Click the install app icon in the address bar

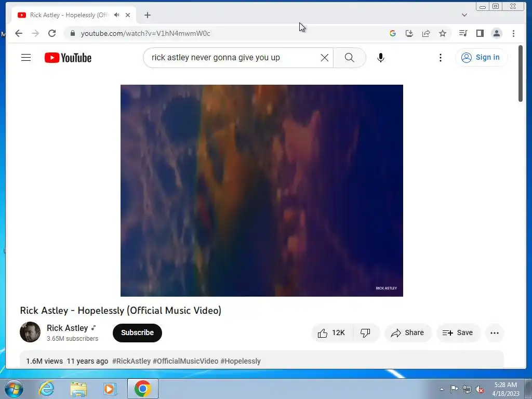pyautogui.click(x=409, y=33)
